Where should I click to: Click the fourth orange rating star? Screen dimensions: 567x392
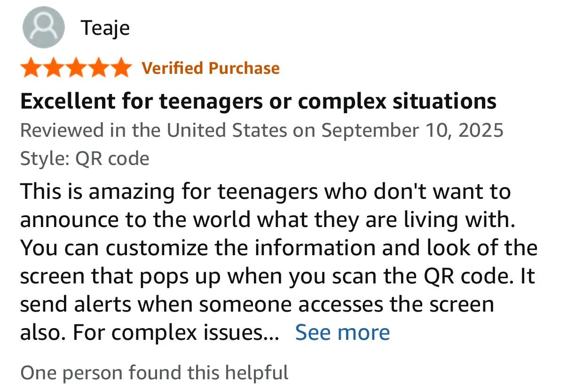99,68
